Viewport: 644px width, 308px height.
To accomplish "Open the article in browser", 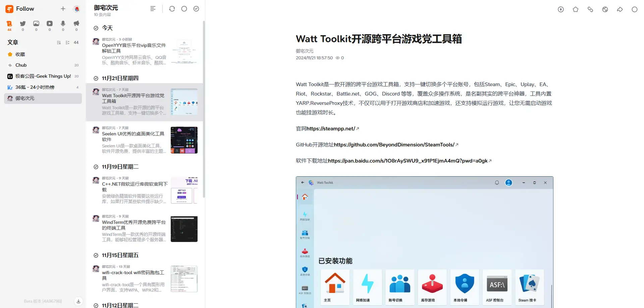I will pyautogui.click(x=605, y=9).
